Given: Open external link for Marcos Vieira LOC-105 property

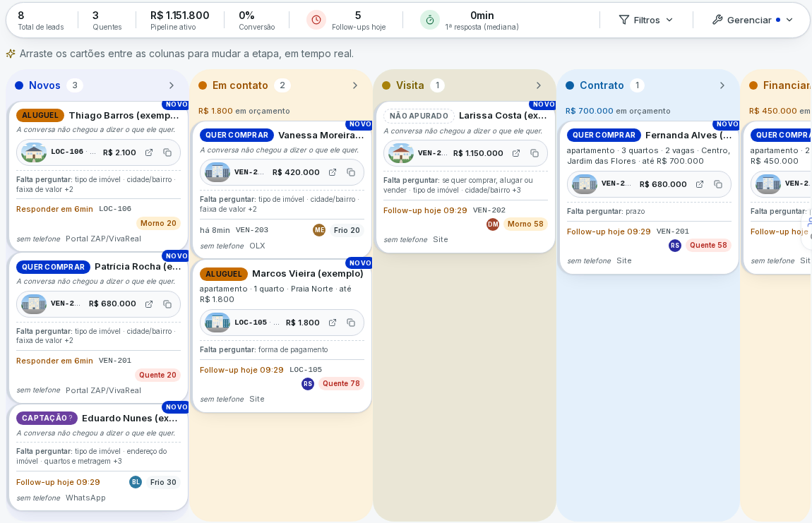Looking at the screenshot, I should (x=333, y=323).
